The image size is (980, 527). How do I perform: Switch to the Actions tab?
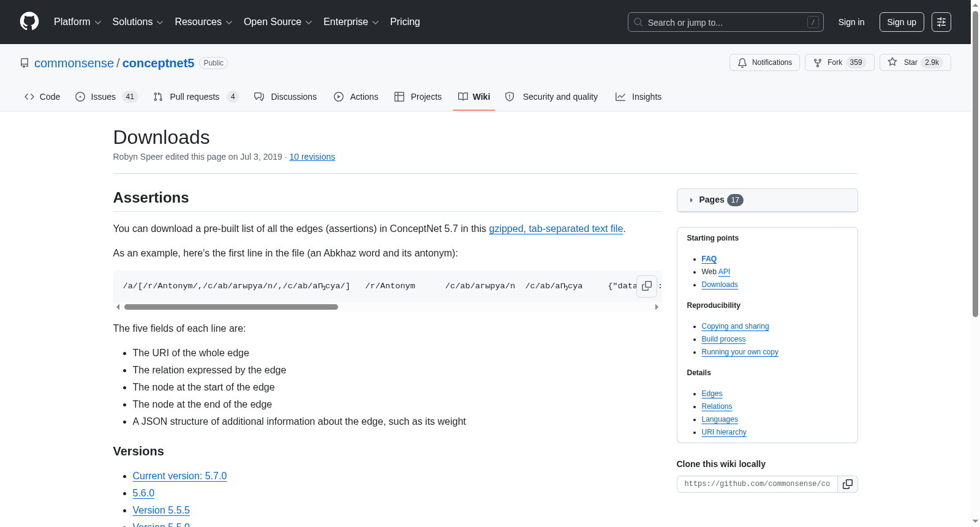pyautogui.click(x=356, y=97)
